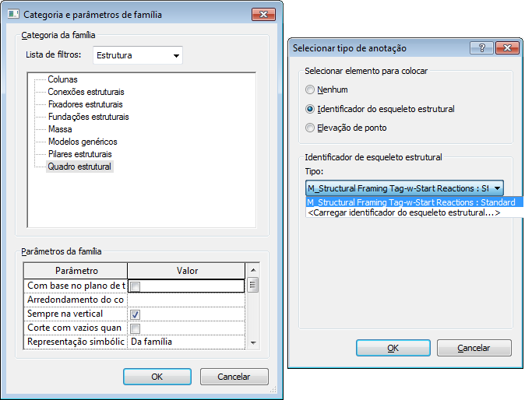
Task: Click the family category title bar icon
Action: (13, 14)
